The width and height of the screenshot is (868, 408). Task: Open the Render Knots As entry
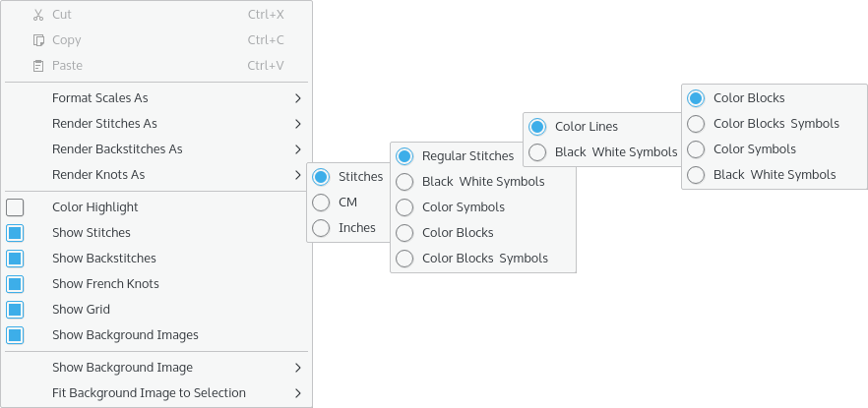point(156,175)
